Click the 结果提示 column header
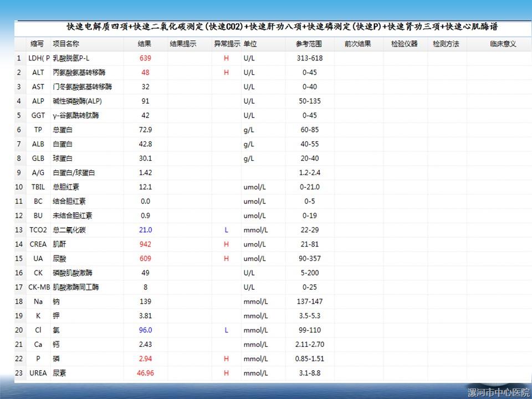 coord(183,44)
